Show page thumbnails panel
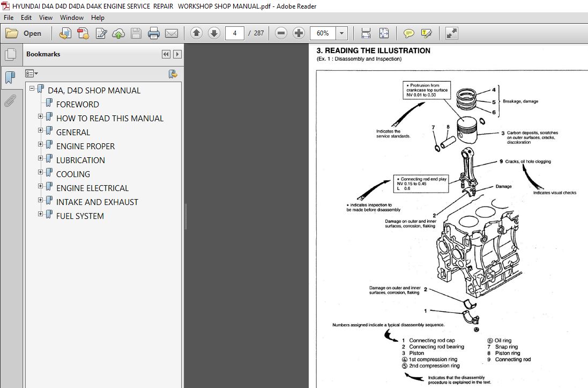Image resolution: width=588 pixels, height=388 pixels. coord(11,54)
